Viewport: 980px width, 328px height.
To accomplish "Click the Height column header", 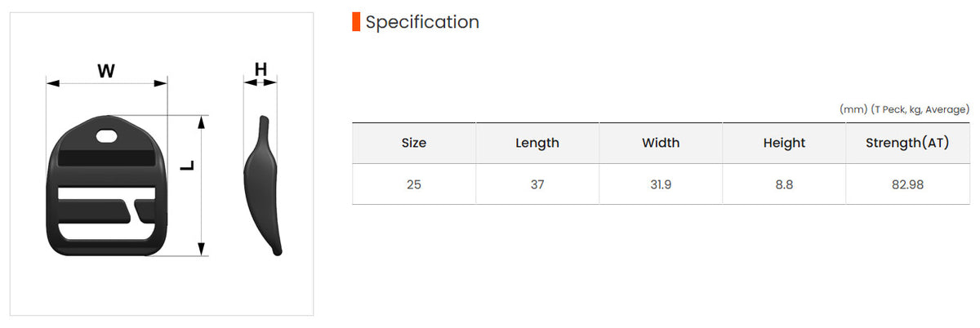I will pyautogui.click(x=784, y=143).
